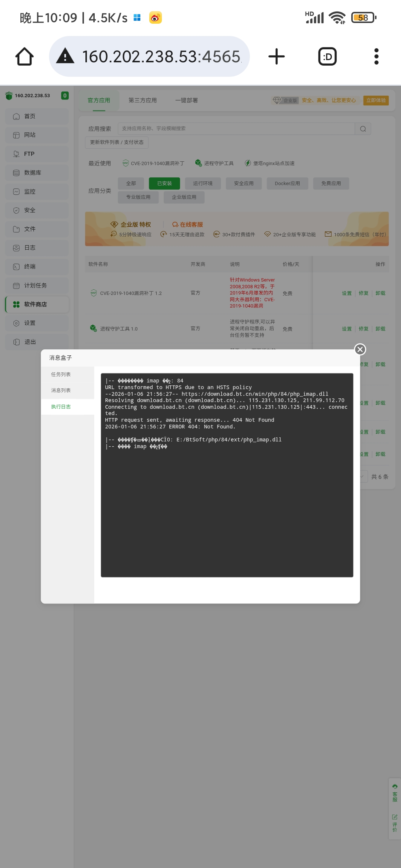
Task: Filter by 全部 category
Action: pos(131,184)
